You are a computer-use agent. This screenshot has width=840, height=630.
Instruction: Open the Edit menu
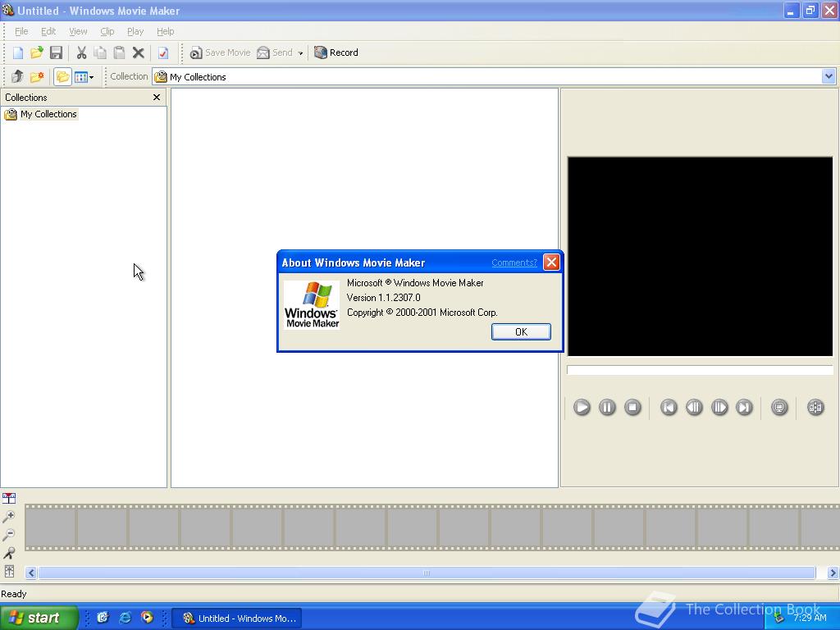pos(48,31)
